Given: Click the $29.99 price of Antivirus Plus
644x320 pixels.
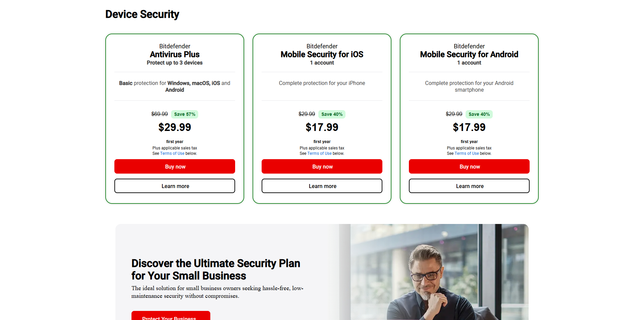Looking at the screenshot, I should point(174,127).
